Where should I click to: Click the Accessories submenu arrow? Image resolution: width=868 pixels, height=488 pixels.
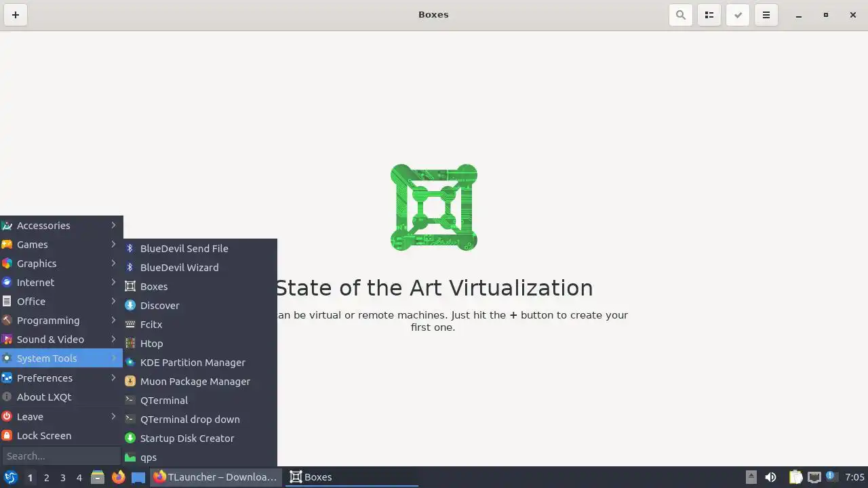113,226
